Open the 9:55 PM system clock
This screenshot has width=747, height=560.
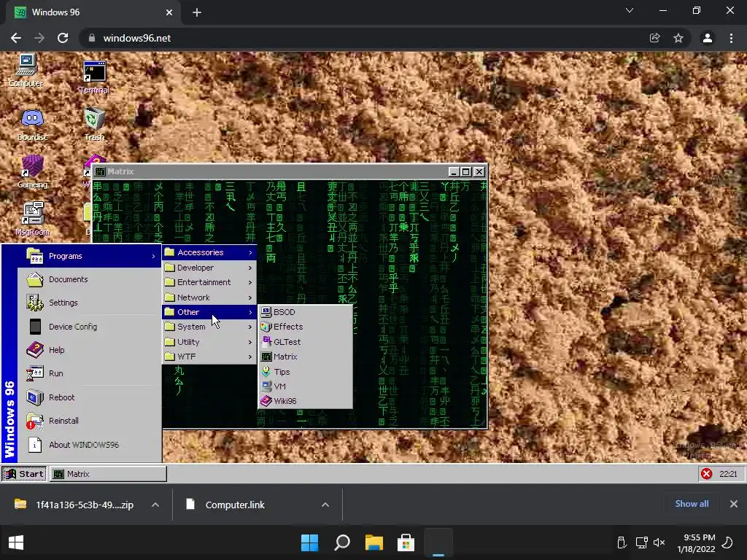coord(696,542)
